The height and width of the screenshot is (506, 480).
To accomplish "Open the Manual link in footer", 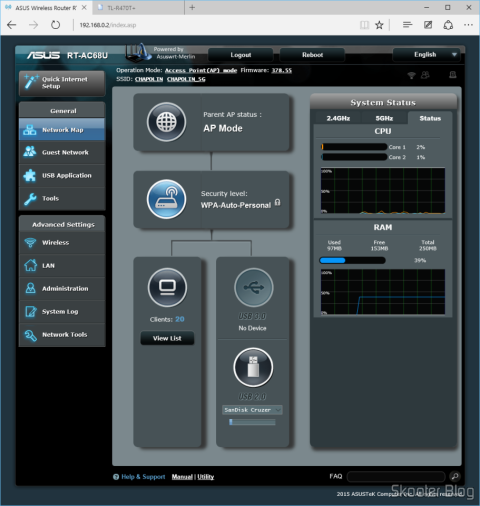I will (x=182, y=477).
